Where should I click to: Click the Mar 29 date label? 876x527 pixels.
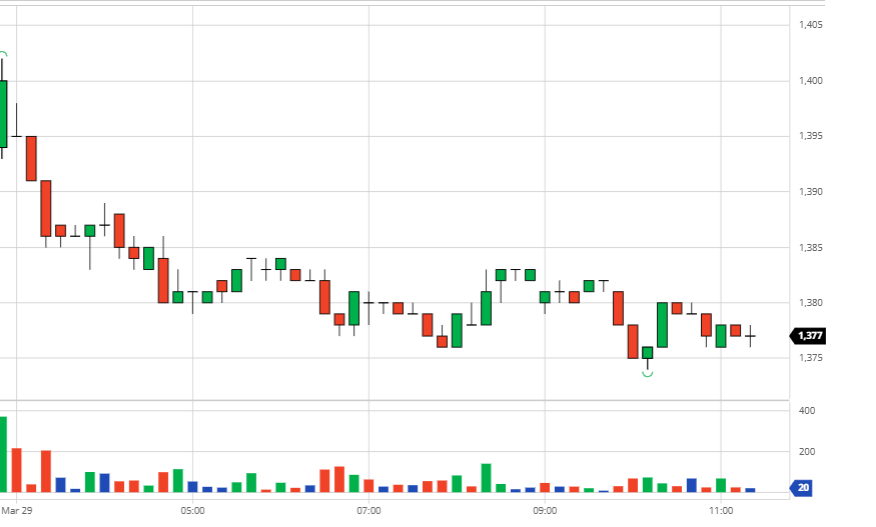[x=17, y=510]
